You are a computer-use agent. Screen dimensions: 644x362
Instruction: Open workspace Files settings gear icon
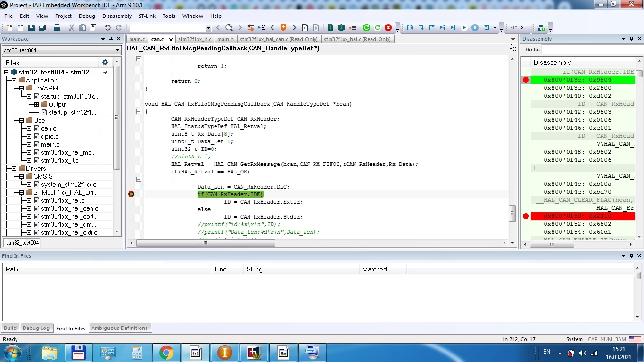pyautogui.click(x=105, y=62)
